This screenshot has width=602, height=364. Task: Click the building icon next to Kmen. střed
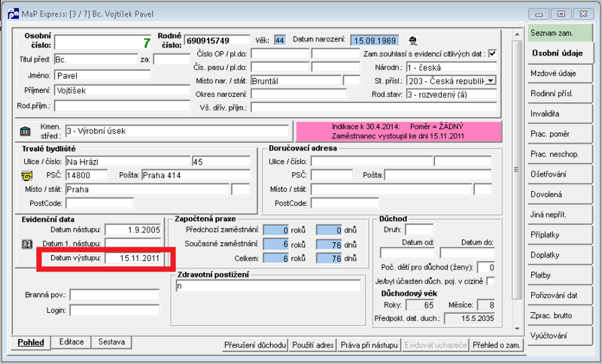point(26,131)
